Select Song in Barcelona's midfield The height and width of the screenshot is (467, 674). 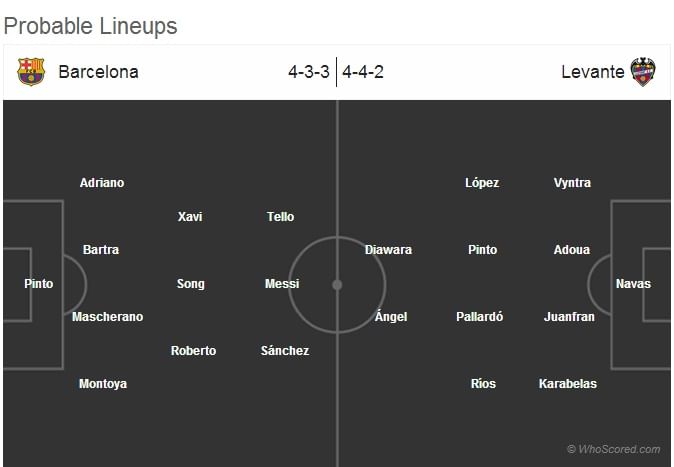(x=190, y=284)
